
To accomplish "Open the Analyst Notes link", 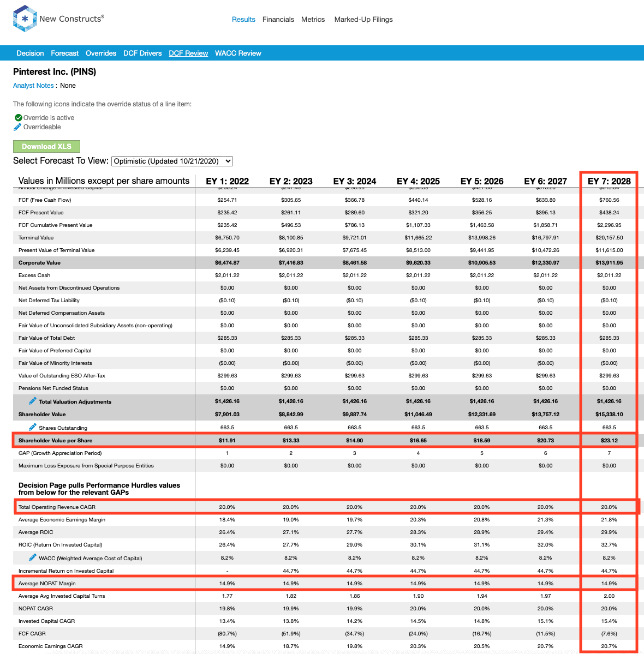I will [33, 86].
